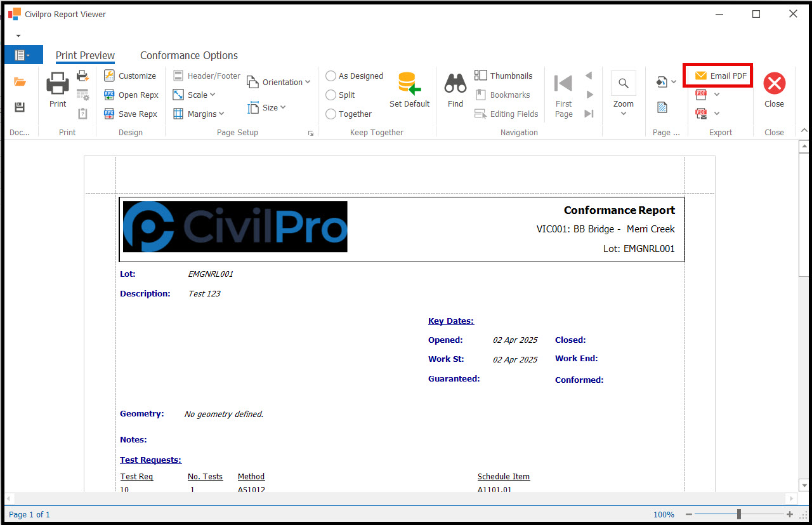Click the 100% zoom value in status bar
Viewport: 812px width, 525px height.
[664, 515]
